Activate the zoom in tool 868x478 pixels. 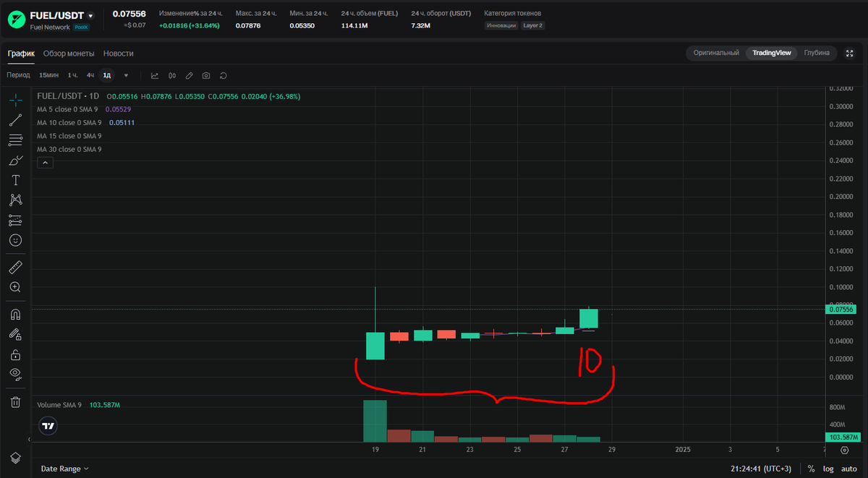click(x=15, y=287)
